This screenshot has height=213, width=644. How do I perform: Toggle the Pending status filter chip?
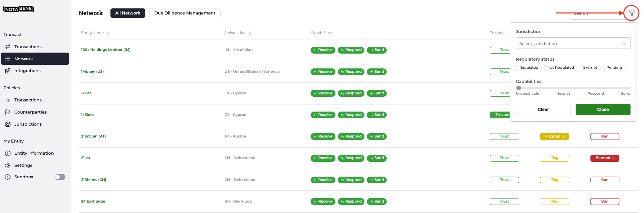614,68
